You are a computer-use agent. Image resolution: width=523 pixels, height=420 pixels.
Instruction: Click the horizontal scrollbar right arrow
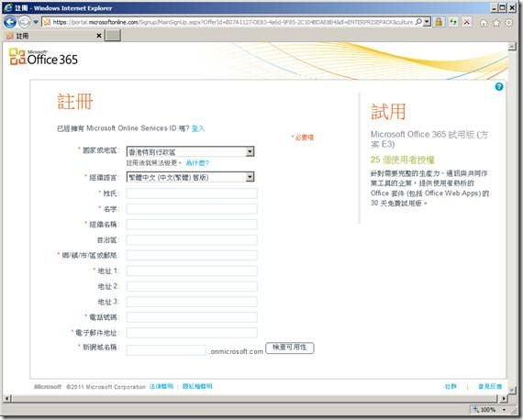pos(504,398)
